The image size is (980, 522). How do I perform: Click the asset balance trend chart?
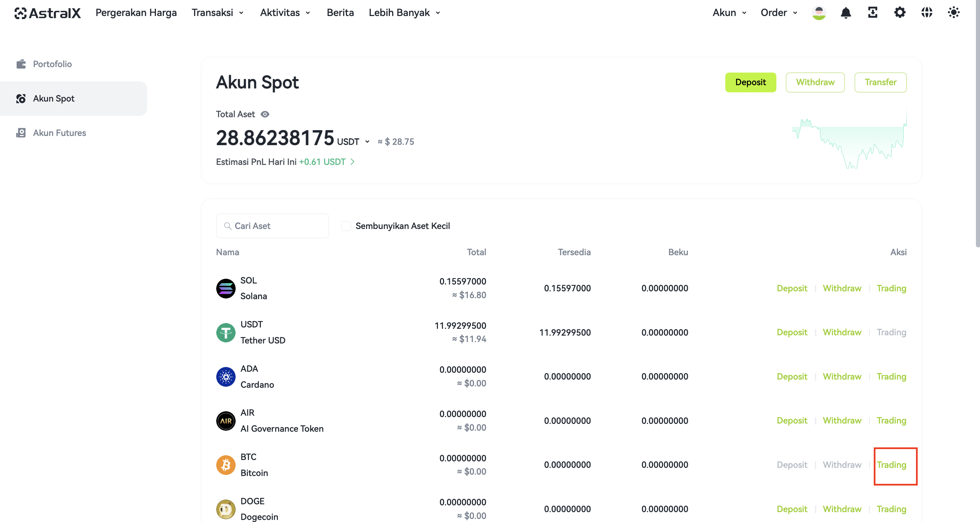[x=849, y=139]
